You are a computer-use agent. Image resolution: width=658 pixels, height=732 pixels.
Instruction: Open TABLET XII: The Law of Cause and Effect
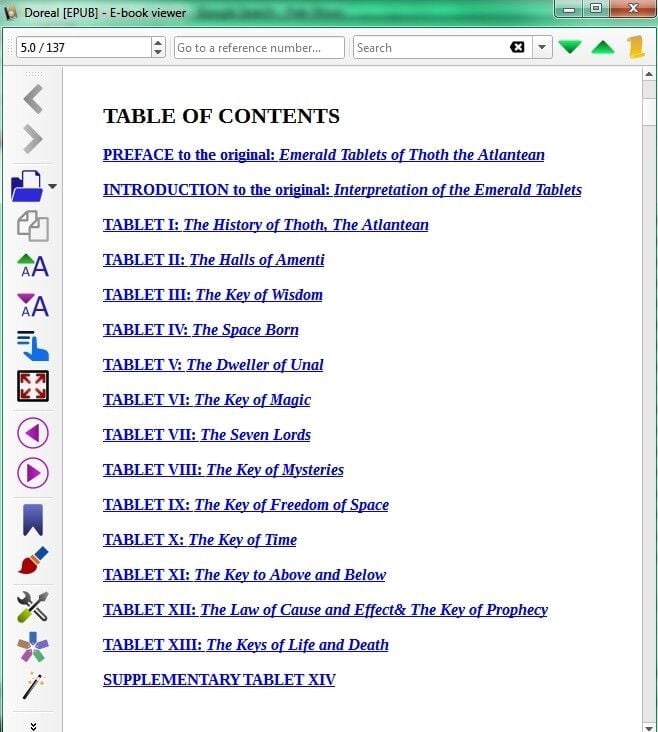pos(325,610)
